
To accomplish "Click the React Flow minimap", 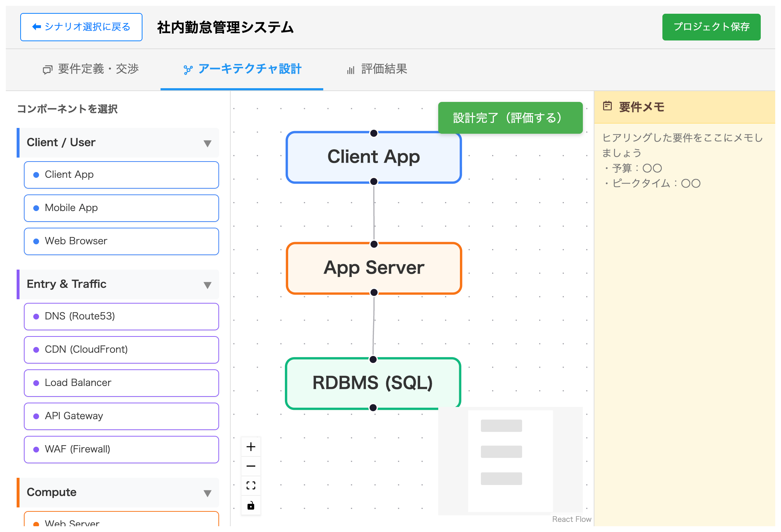I will (x=510, y=461).
